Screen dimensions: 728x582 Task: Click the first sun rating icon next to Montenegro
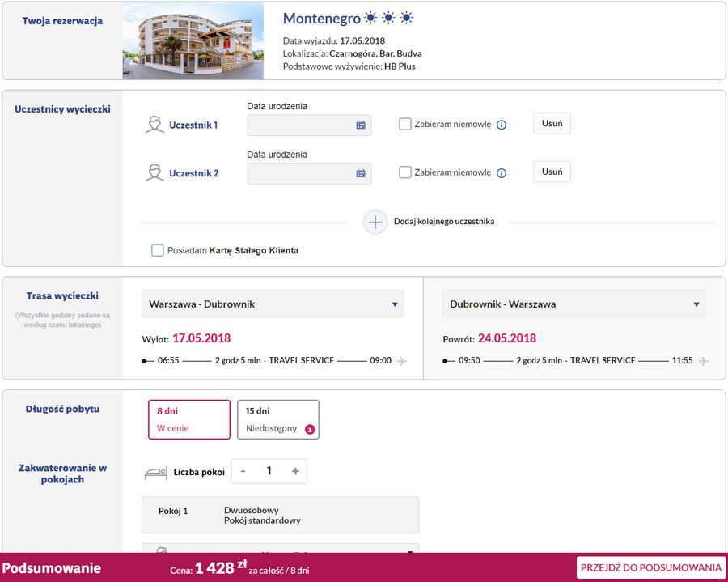(370, 18)
